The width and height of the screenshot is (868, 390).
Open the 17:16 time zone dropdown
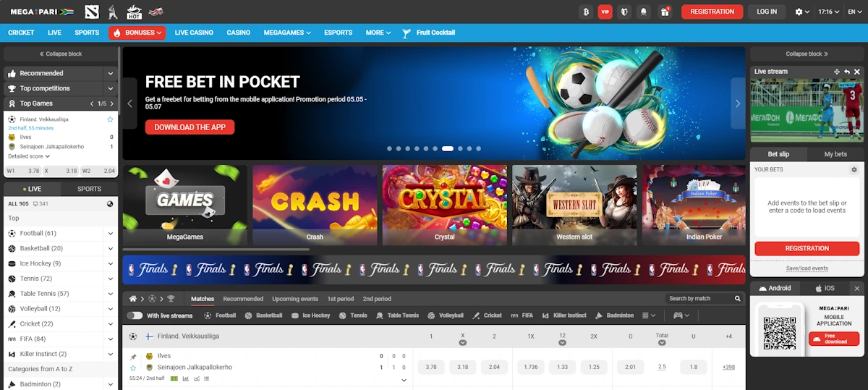coord(828,12)
